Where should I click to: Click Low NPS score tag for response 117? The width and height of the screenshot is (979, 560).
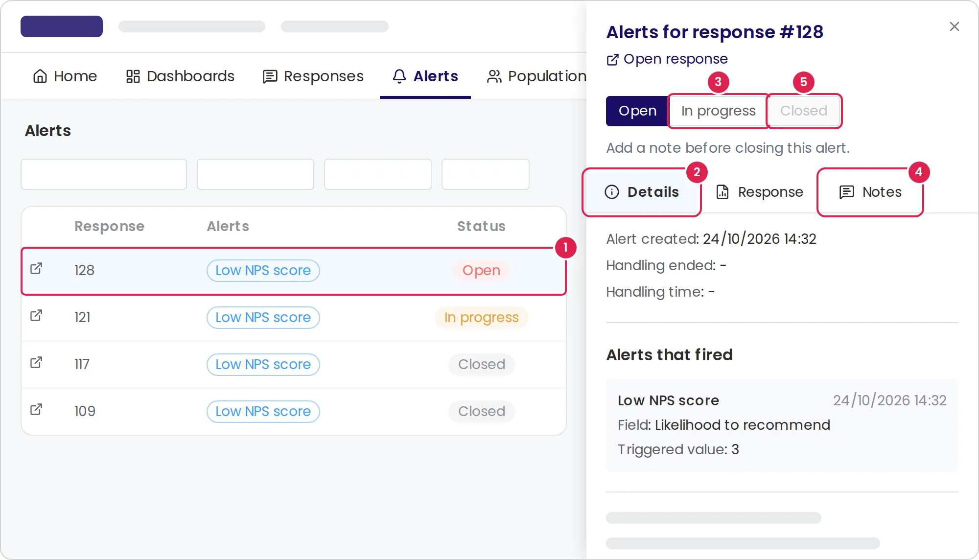click(263, 365)
